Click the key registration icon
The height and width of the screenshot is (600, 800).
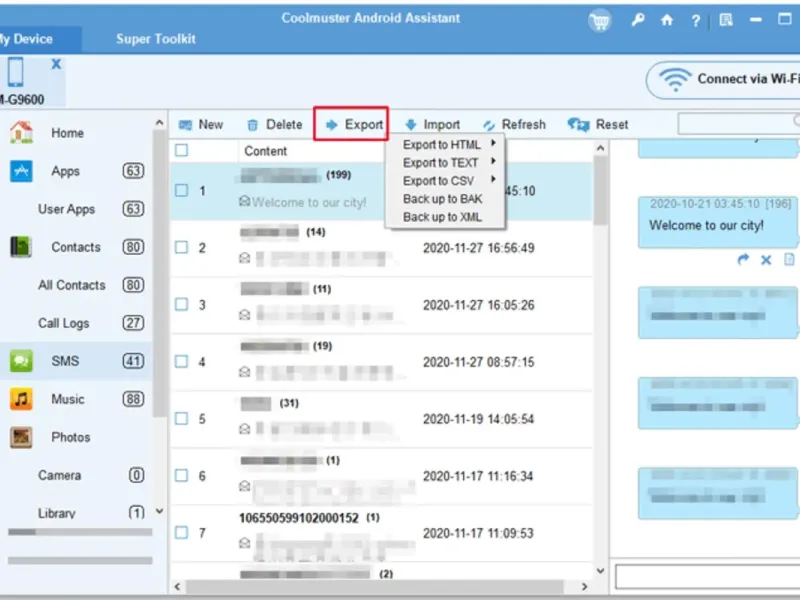(x=638, y=20)
